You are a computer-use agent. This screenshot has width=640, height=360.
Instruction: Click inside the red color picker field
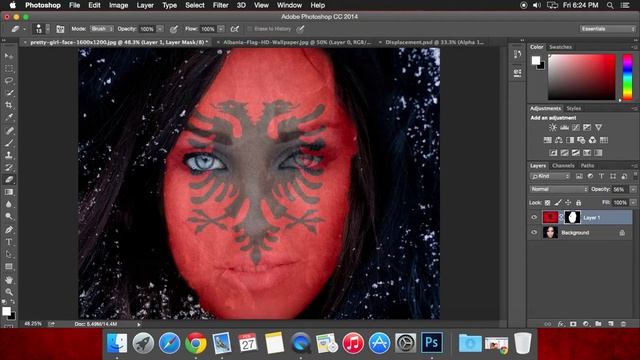581,77
